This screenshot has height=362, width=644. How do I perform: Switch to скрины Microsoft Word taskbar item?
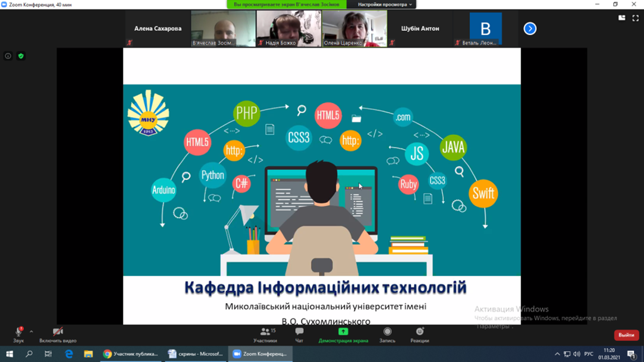(x=195, y=354)
